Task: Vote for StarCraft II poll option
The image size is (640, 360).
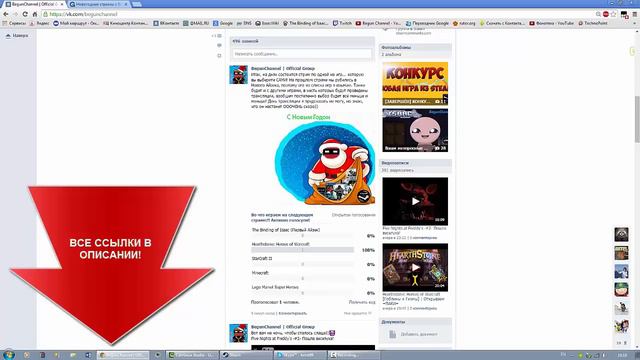Action: click(x=262, y=258)
